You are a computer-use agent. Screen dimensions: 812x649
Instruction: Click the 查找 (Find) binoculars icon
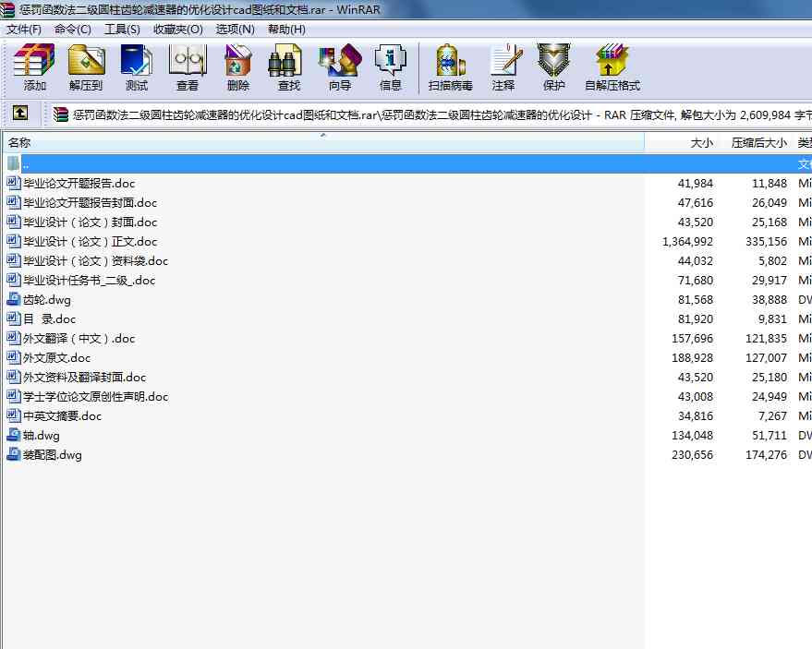pos(288,66)
